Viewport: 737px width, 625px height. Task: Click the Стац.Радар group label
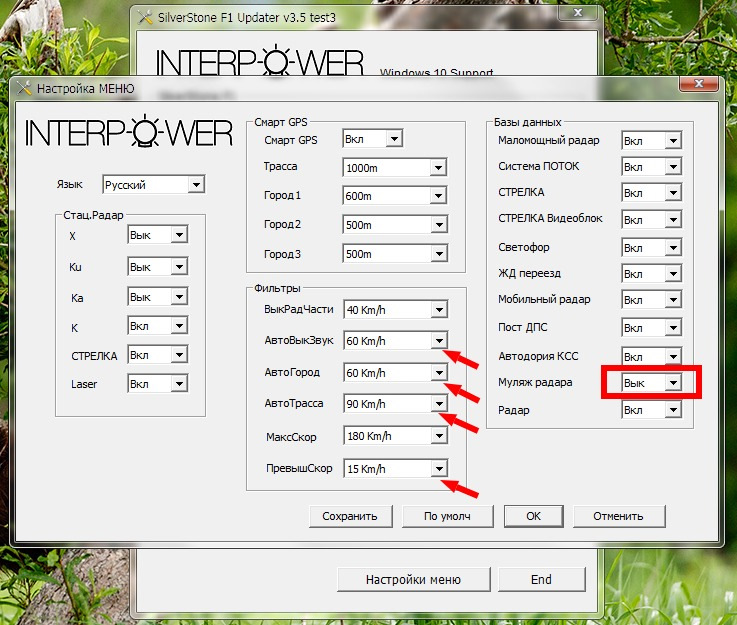93,215
